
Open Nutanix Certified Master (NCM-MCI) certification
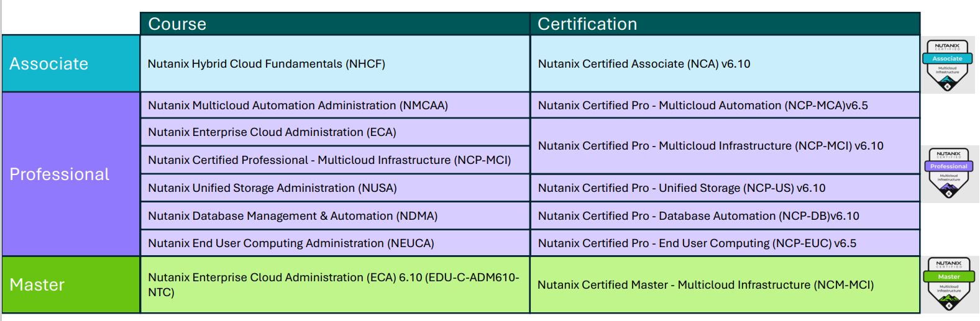pos(705,285)
